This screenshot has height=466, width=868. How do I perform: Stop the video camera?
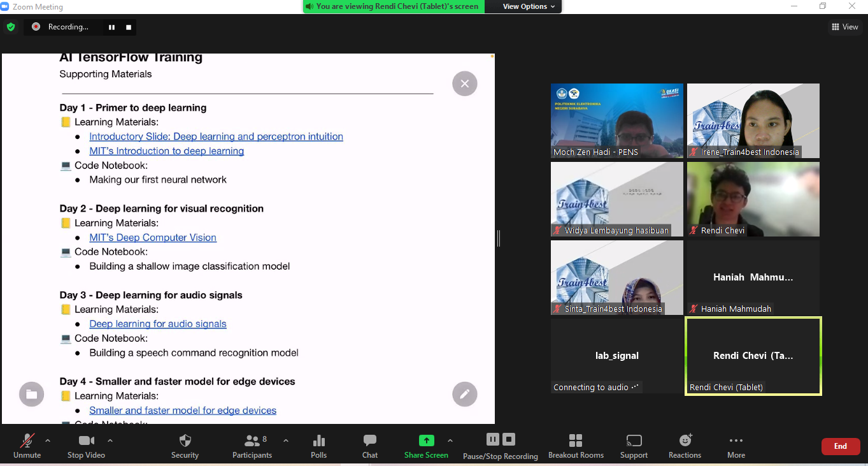[86, 446]
